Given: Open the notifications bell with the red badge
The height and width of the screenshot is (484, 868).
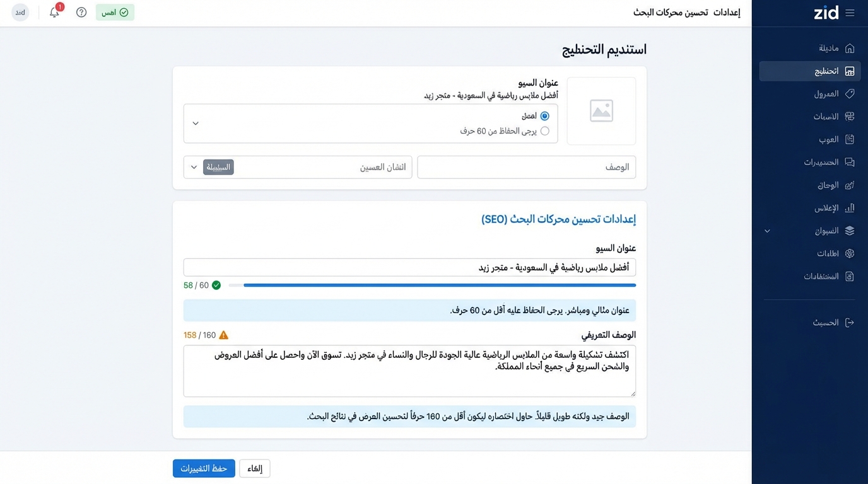Looking at the screenshot, I should click(x=54, y=13).
